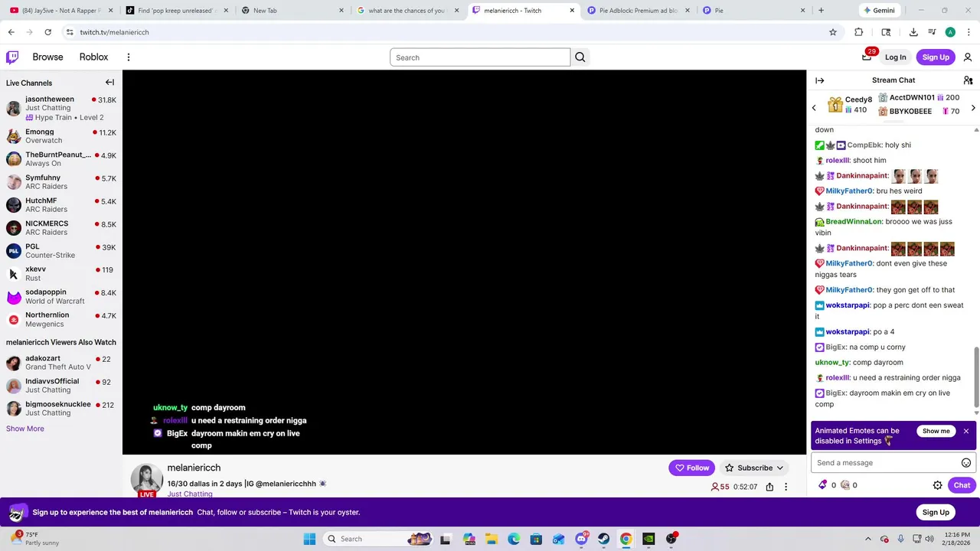The height and width of the screenshot is (551, 980).
Task: Switch to Pie Adblock tab
Action: click(x=639, y=11)
